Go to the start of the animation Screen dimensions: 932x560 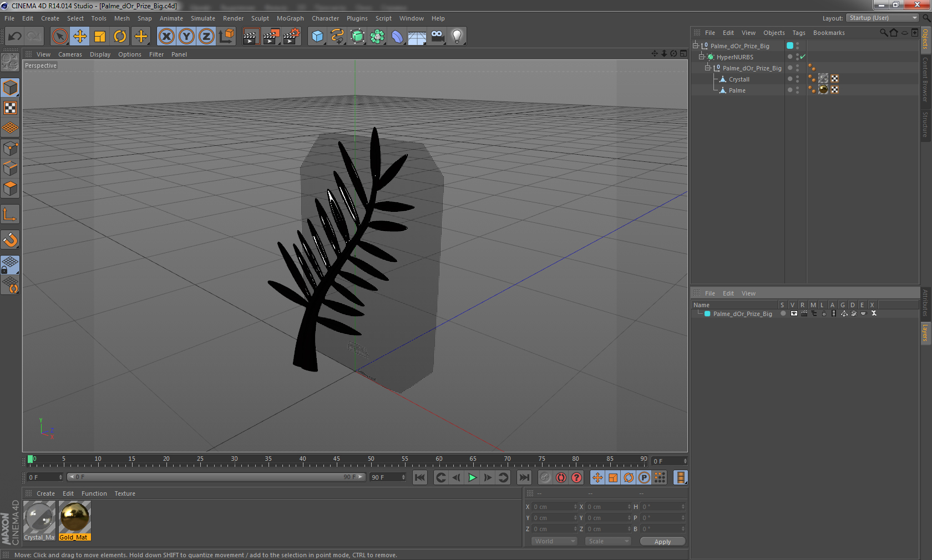pos(420,477)
